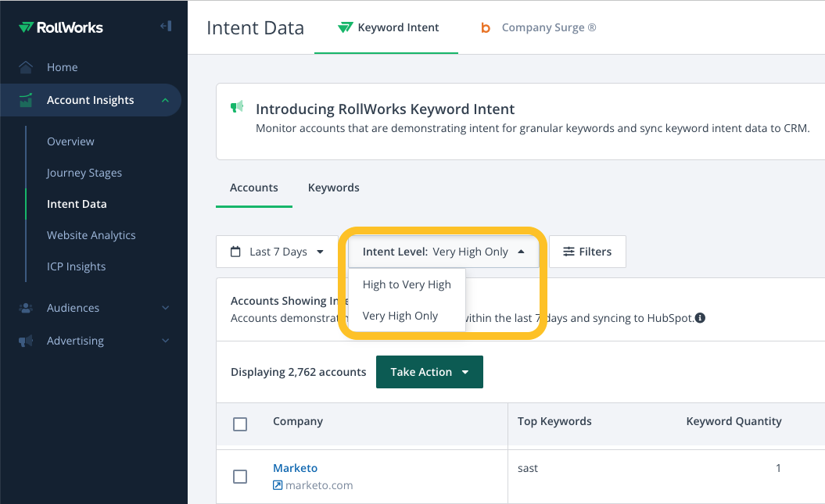Click the 'Displaying 2,762 accounts' text
This screenshot has width=825, height=504.
(298, 372)
